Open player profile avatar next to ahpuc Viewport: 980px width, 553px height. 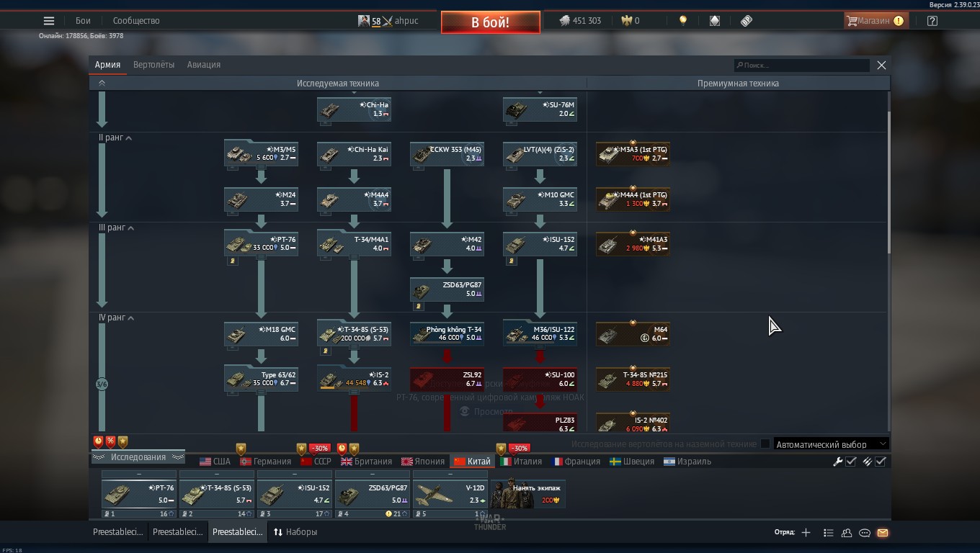364,21
